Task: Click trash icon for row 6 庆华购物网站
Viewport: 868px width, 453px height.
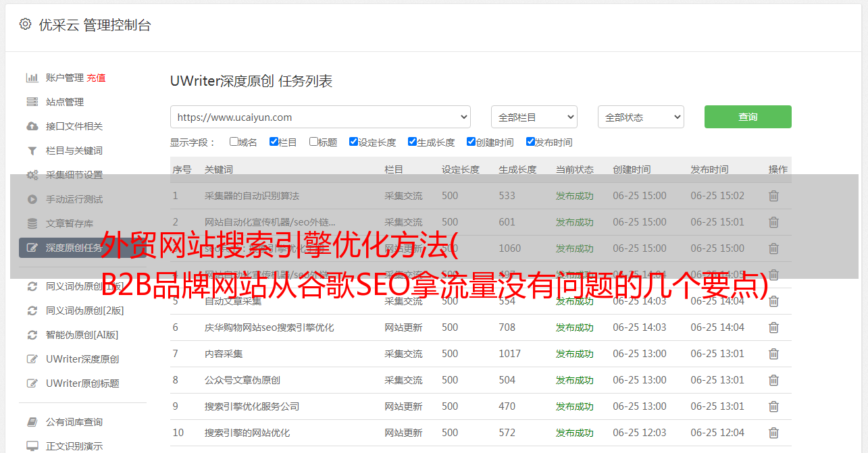Action: (x=773, y=327)
